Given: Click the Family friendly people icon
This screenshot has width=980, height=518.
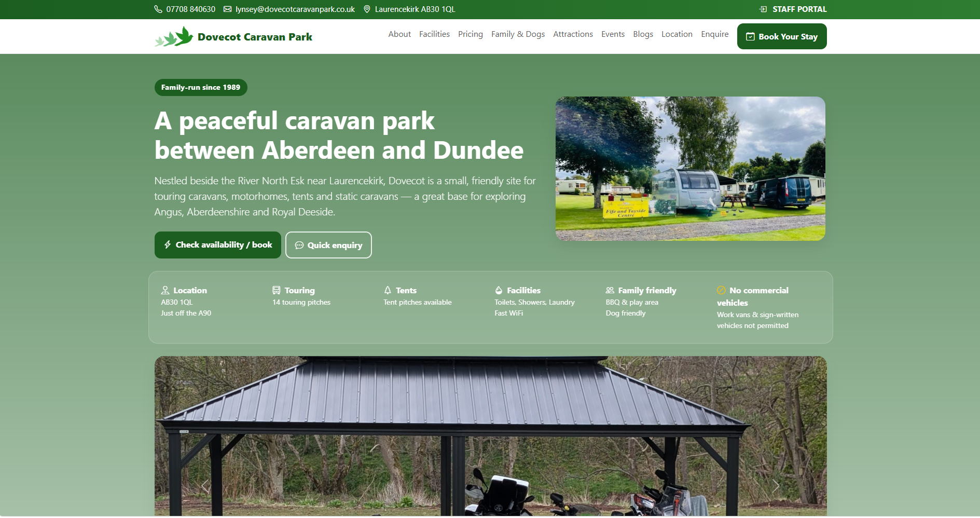Looking at the screenshot, I should 610,291.
